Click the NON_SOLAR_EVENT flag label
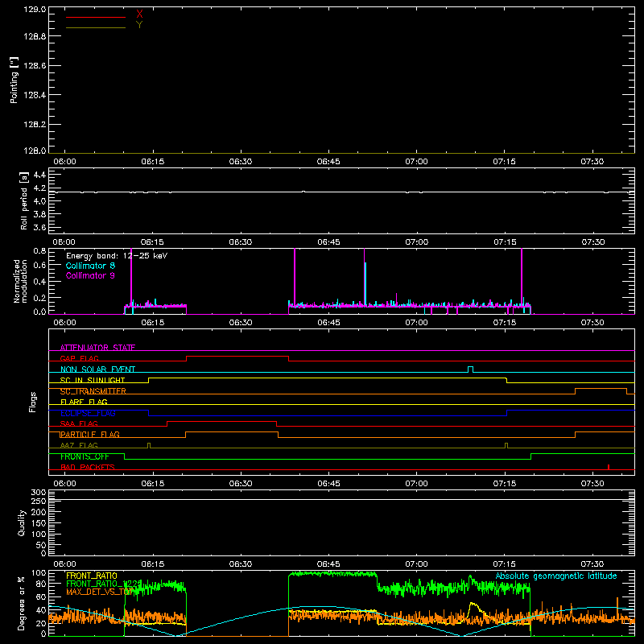The height and width of the screenshot is (644, 644). tap(97, 369)
